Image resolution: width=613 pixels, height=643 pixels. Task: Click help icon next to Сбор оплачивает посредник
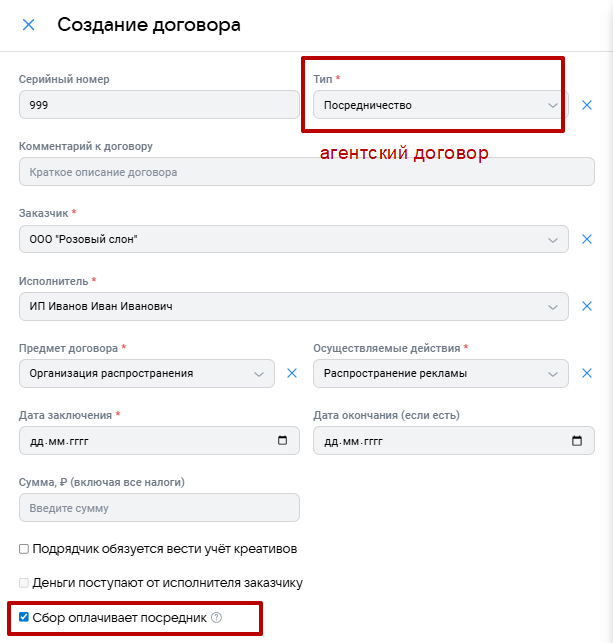216,618
